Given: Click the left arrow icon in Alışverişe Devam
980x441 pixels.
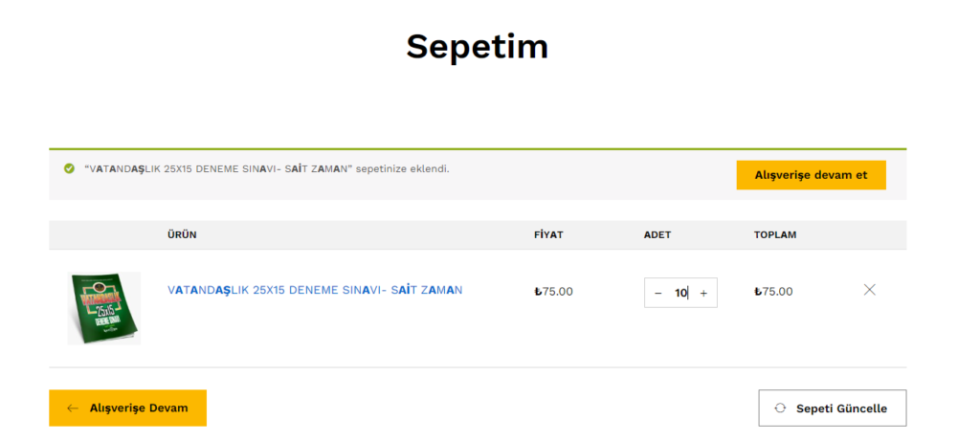Looking at the screenshot, I should pyautogui.click(x=73, y=408).
